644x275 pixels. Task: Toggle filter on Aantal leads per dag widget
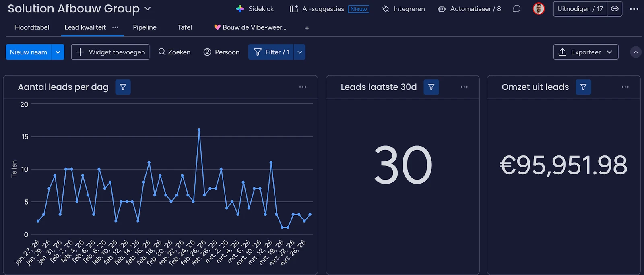point(123,87)
